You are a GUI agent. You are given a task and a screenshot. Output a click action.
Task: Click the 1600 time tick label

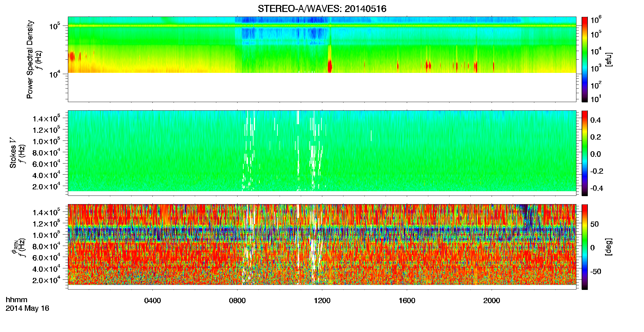click(x=407, y=301)
